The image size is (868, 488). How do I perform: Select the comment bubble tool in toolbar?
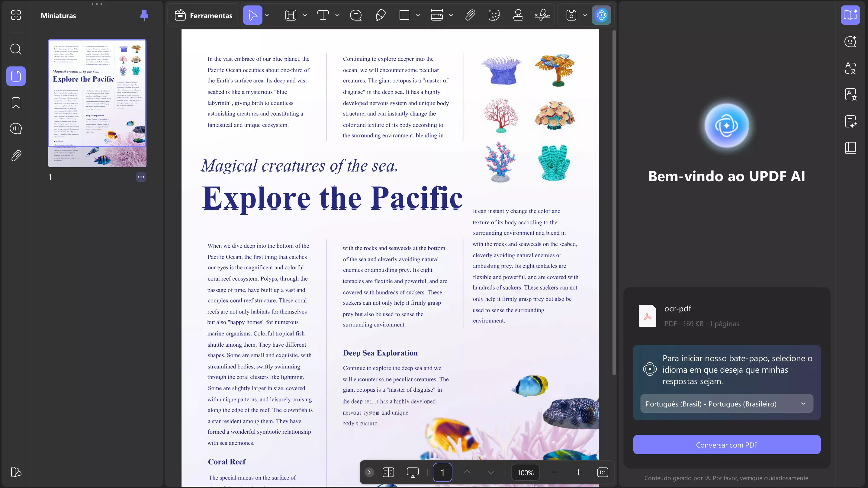(x=356, y=15)
